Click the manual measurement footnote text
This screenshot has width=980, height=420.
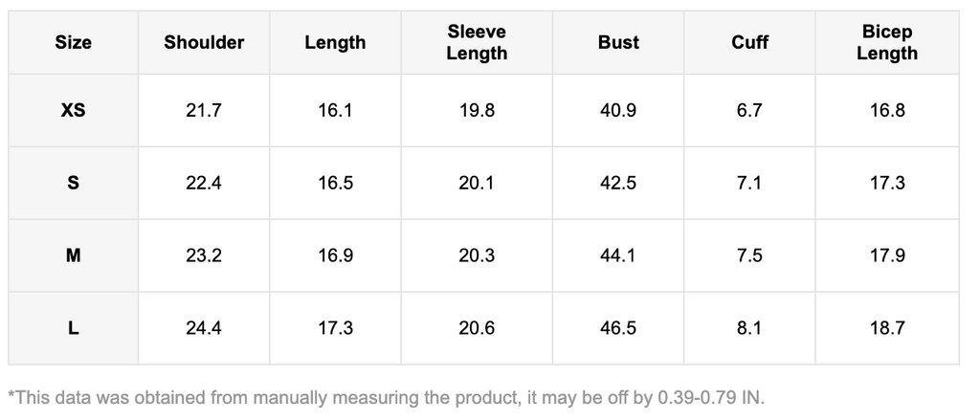point(387,396)
